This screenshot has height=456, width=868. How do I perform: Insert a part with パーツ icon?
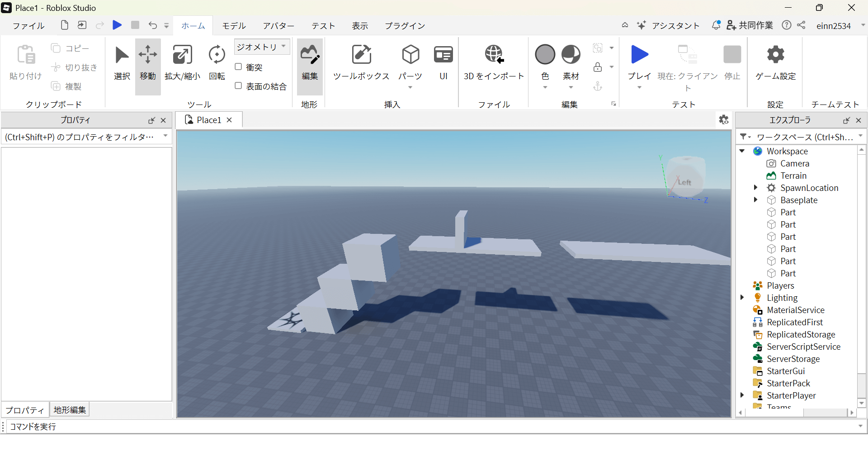point(410,55)
